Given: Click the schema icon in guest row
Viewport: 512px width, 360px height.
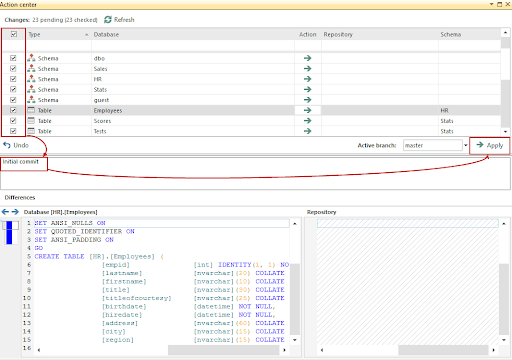Looking at the screenshot, I should click(31, 99).
